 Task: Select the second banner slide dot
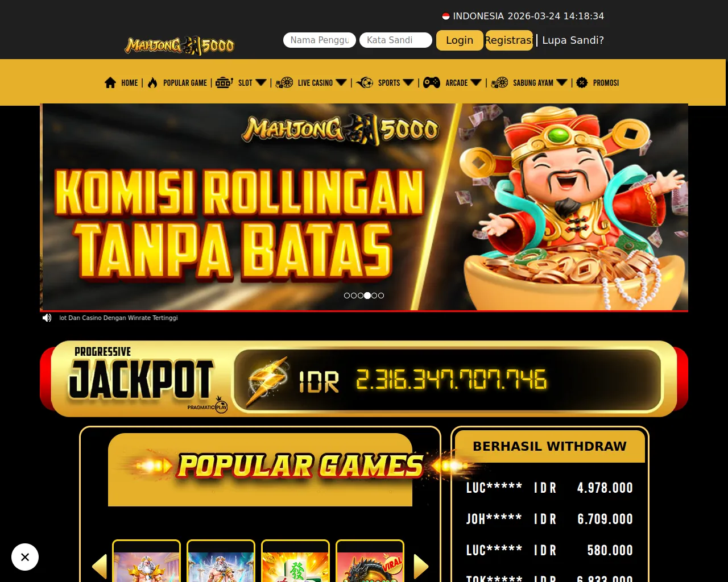coord(354,296)
